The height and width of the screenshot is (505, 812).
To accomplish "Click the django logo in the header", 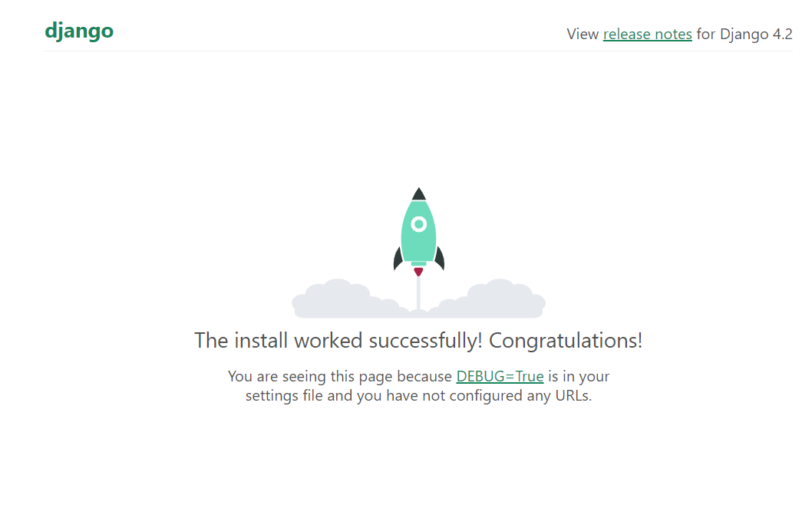I will [79, 31].
